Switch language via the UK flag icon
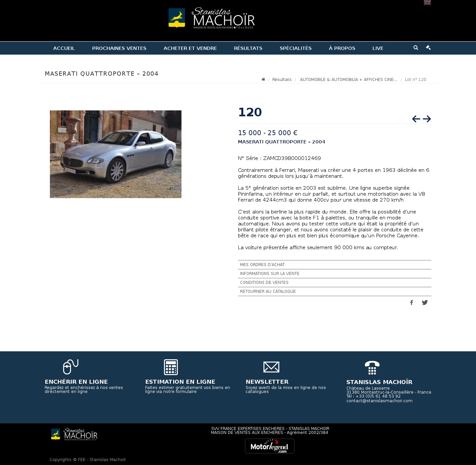476x465 pixels. click(427, 2)
